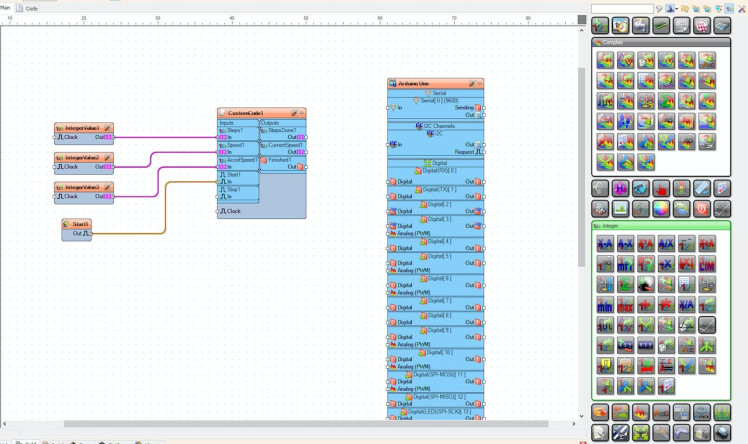The image size is (748, 444).
Task: Click the IntegerValue3 wrench settings icon
Action: tap(106, 187)
